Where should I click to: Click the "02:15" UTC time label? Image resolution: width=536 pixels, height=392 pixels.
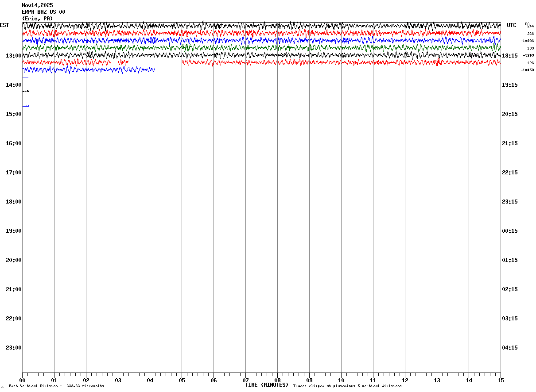pos(509,289)
